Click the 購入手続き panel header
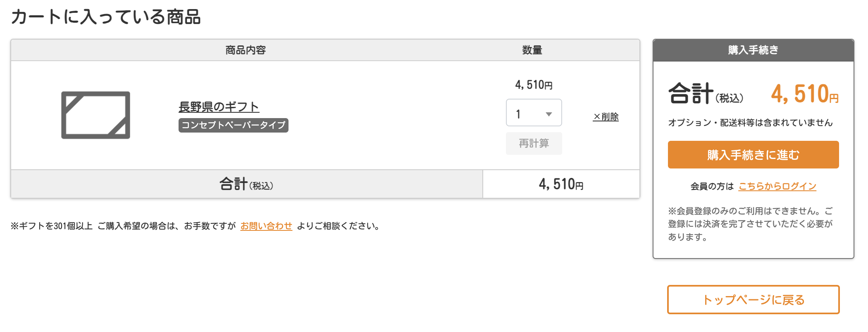The image size is (868, 332). pyautogui.click(x=753, y=50)
